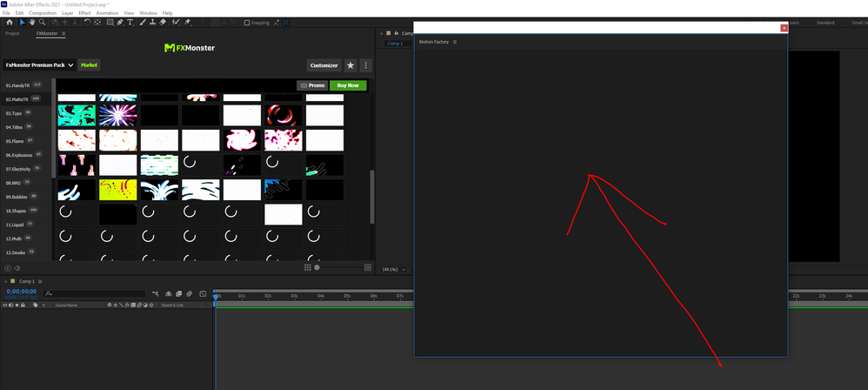Open the FXMonster panel hamburger menu

pos(63,34)
